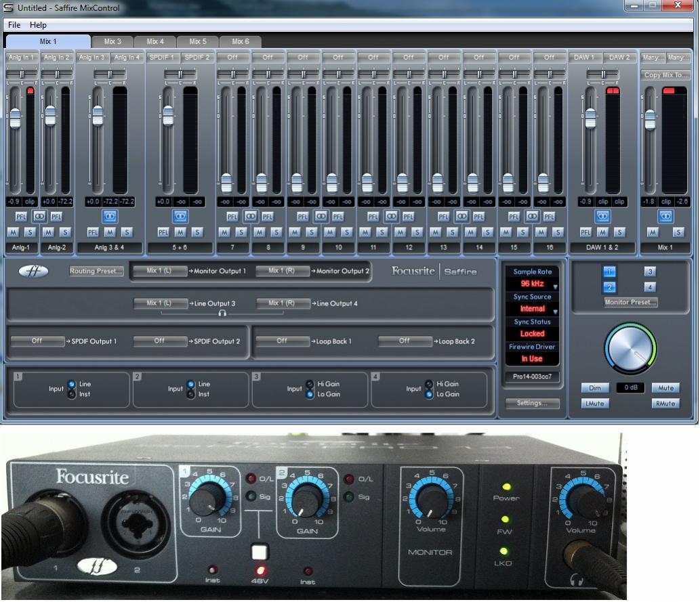Open the Anlg In 2 input source dropdown
700x602 pixels.
57,57
